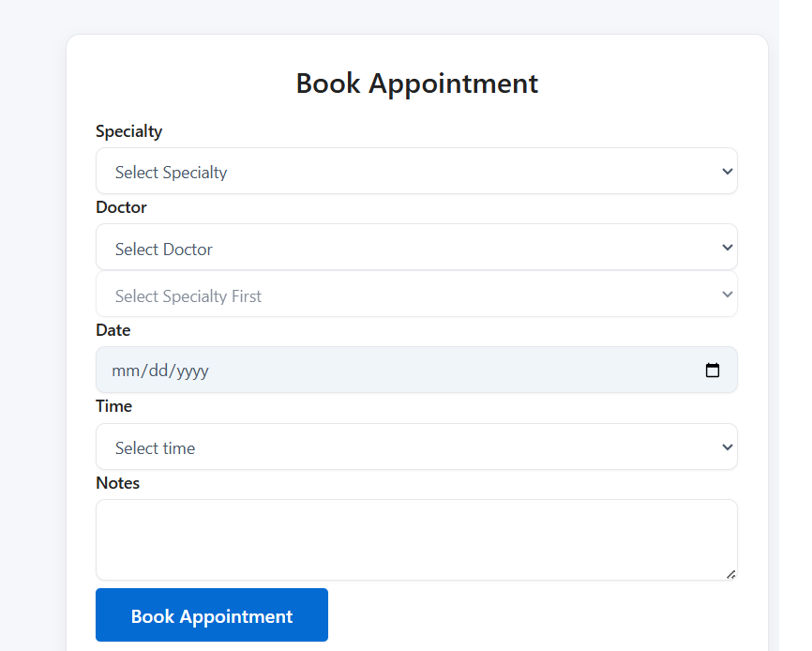
Task: Click the Select Specialty First chevron
Action: click(728, 294)
